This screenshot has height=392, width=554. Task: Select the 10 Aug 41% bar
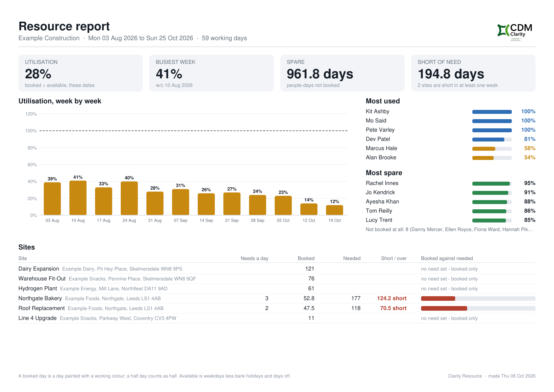[x=78, y=198]
